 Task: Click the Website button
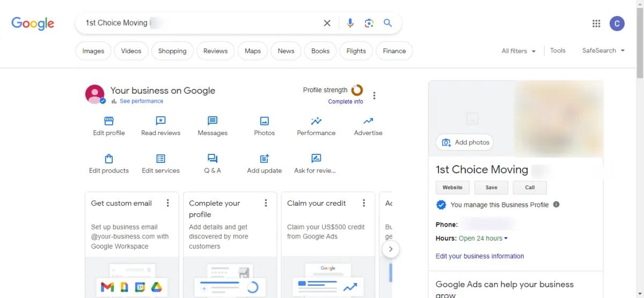coord(452,188)
